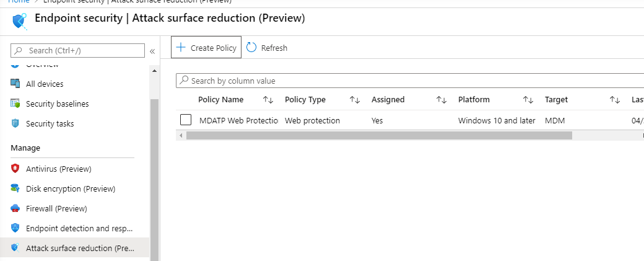
Task: Collapse the sidebar with double-chevron button
Action: click(x=152, y=51)
